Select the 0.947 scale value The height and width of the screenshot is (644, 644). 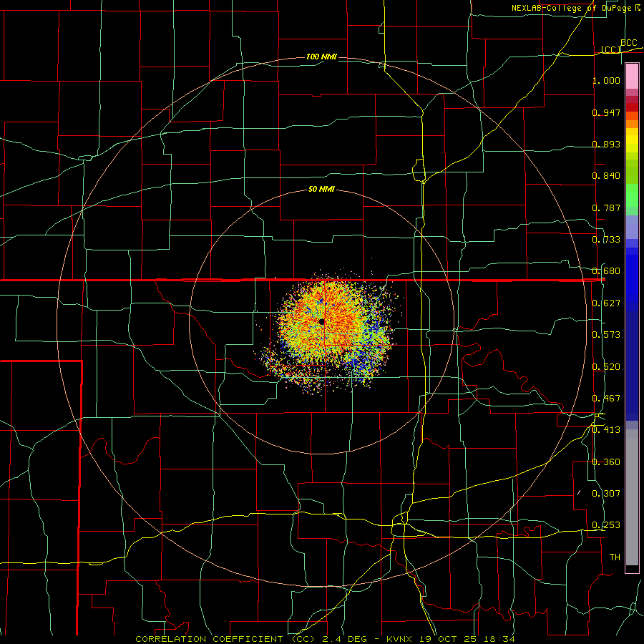(x=606, y=112)
